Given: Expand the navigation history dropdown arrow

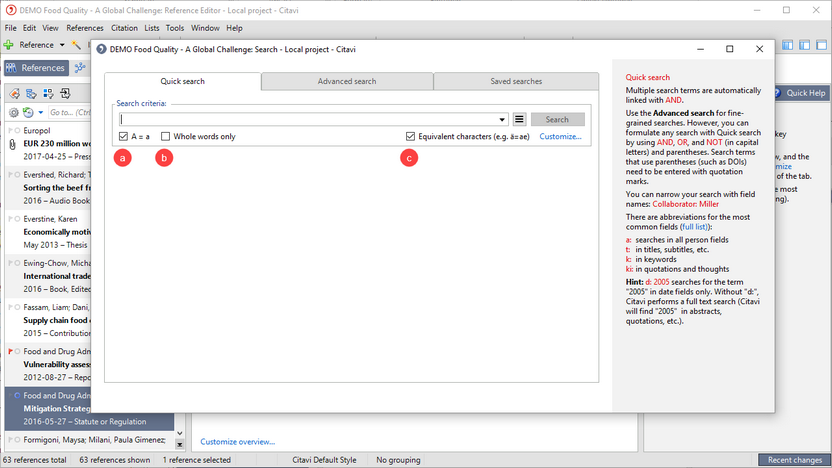Looking at the screenshot, I should click(41, 112).
